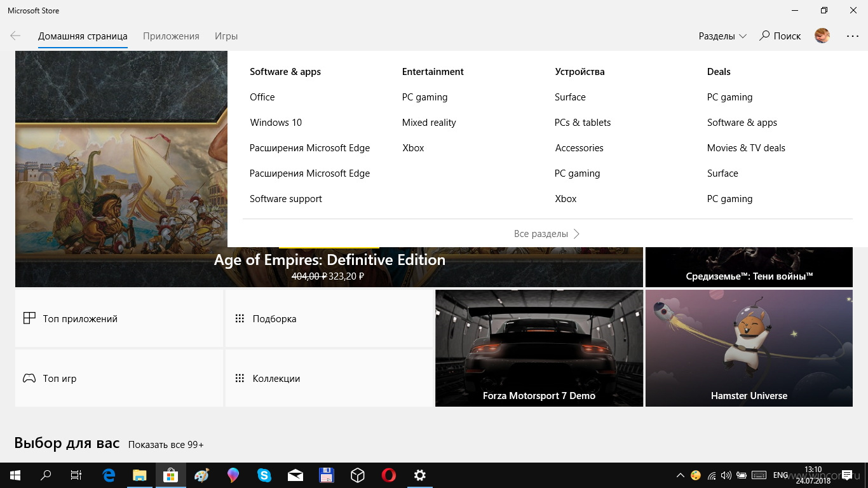Screen dimensions: 868x488
Task: Click the touch keyboard tray icon
Action: point(758,475)
